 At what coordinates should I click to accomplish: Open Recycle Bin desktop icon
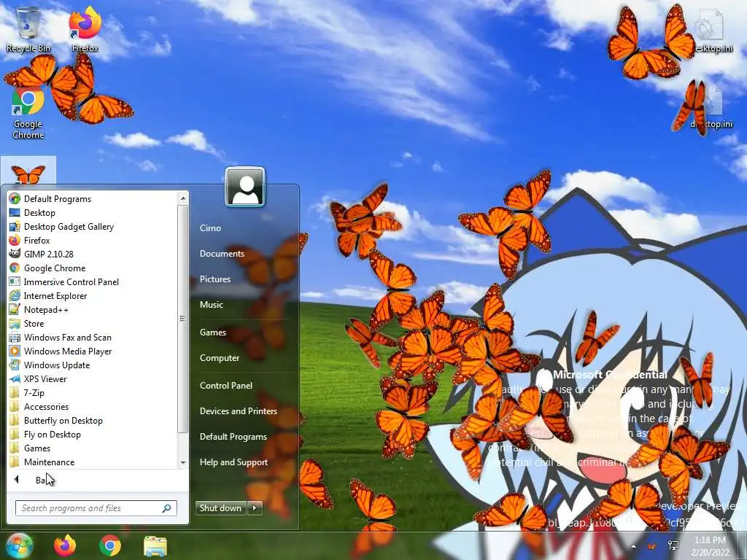[28, 28]
